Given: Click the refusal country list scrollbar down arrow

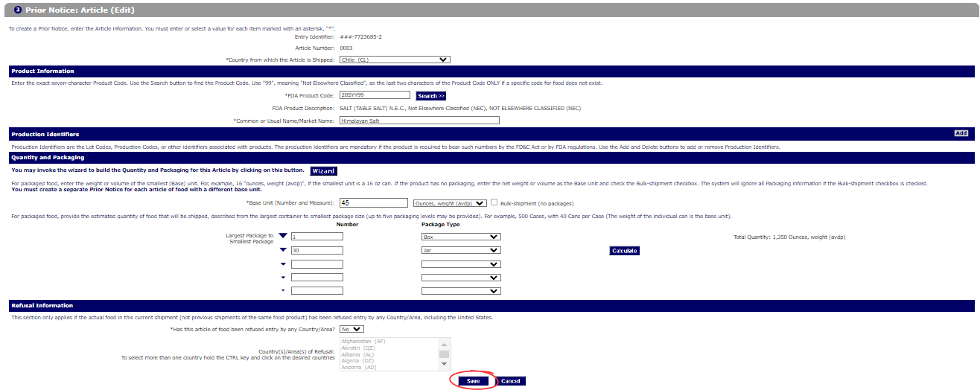Looking at the screenshot, I should coord(444,365).
